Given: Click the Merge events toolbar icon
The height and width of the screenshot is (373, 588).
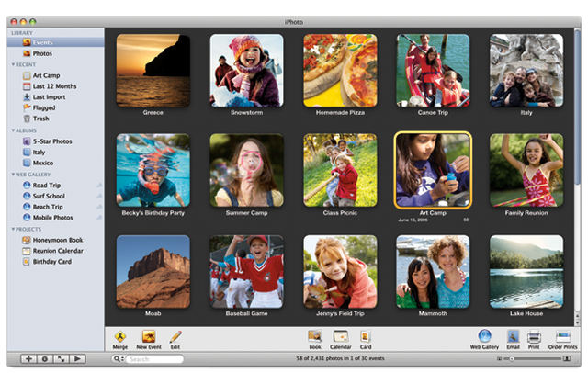Looking at the screenshot, I should click(x=120, y=336).
